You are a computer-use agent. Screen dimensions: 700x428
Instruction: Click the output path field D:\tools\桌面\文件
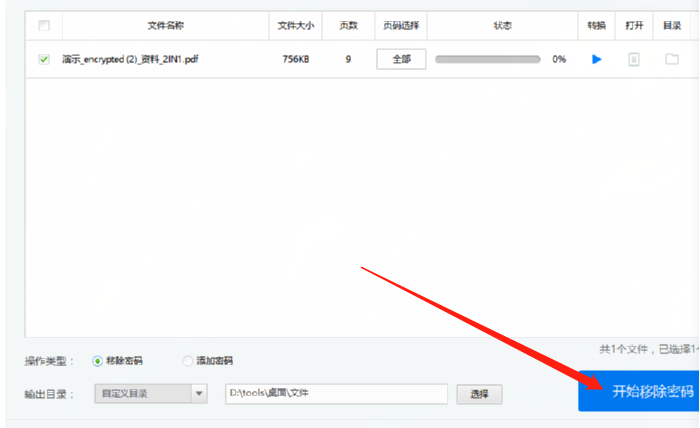[335, 394]
